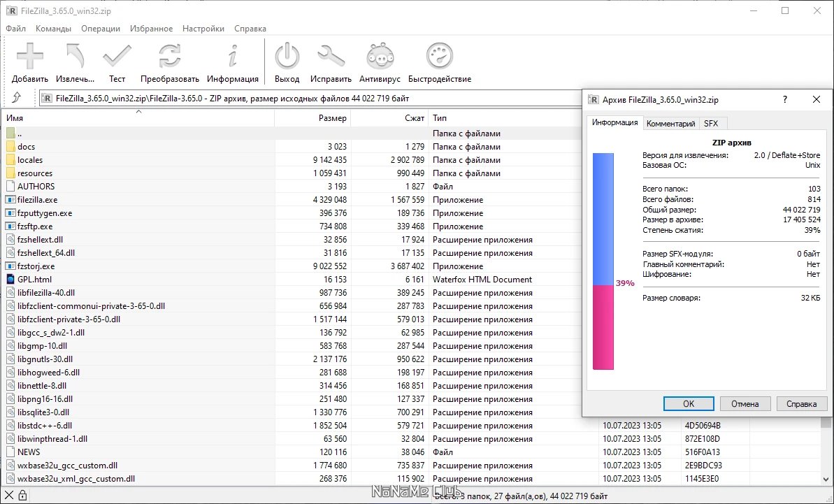Screen dimensions: 834x504
Task: Click the Information (Информация) toolbar icon
Action: [x=233, y=57]
